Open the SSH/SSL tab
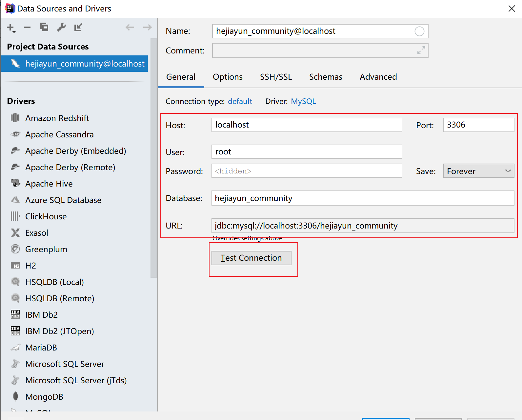The width and height of the screenshot is (522, 420). [x=276, y=77]
